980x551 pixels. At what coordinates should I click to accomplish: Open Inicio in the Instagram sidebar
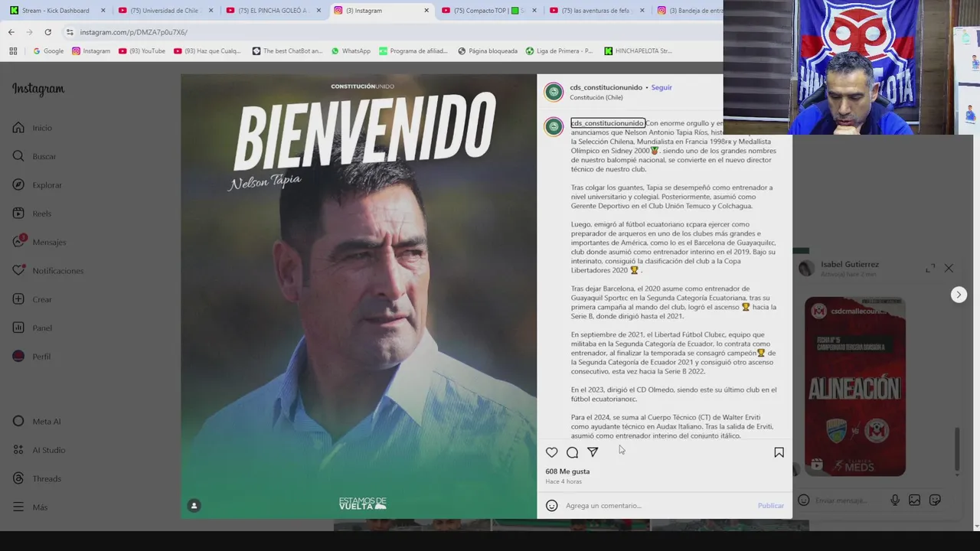32,128
